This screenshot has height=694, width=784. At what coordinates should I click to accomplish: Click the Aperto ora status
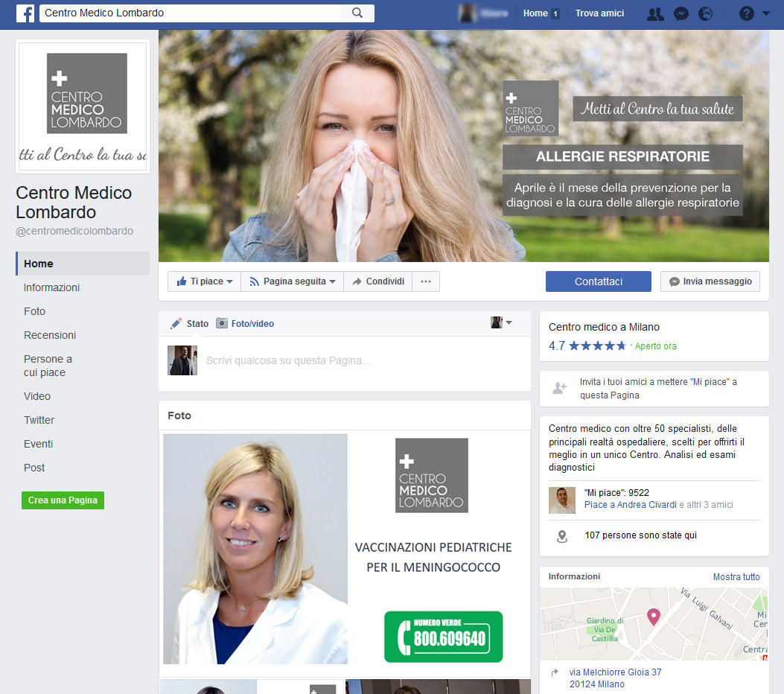point(655,346)
